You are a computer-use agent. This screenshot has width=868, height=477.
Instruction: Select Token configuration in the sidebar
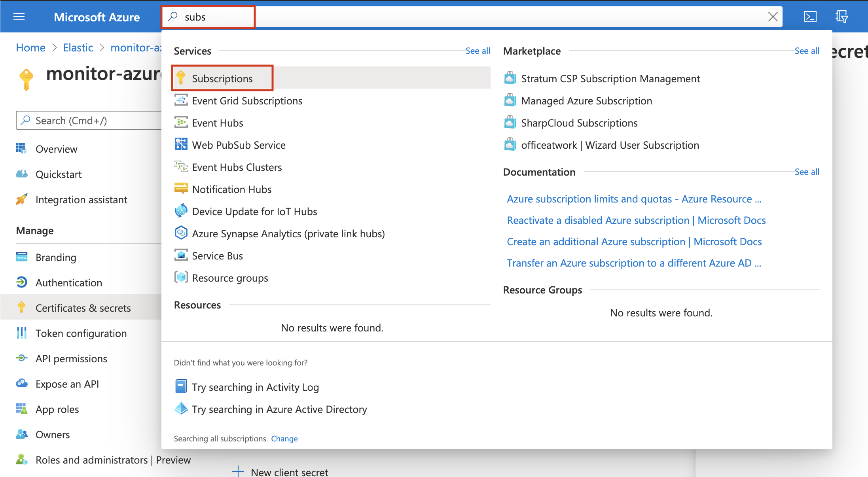(81, 333)
